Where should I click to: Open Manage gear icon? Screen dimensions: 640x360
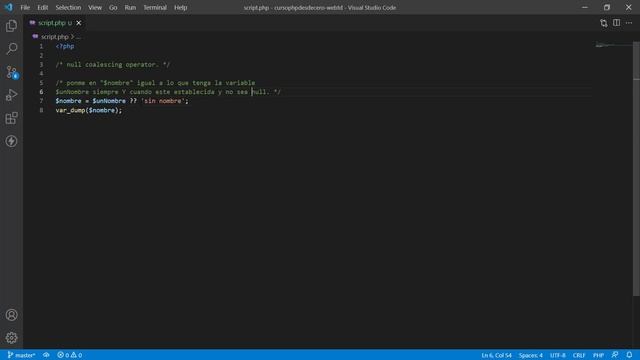click(x=11, y=338)
